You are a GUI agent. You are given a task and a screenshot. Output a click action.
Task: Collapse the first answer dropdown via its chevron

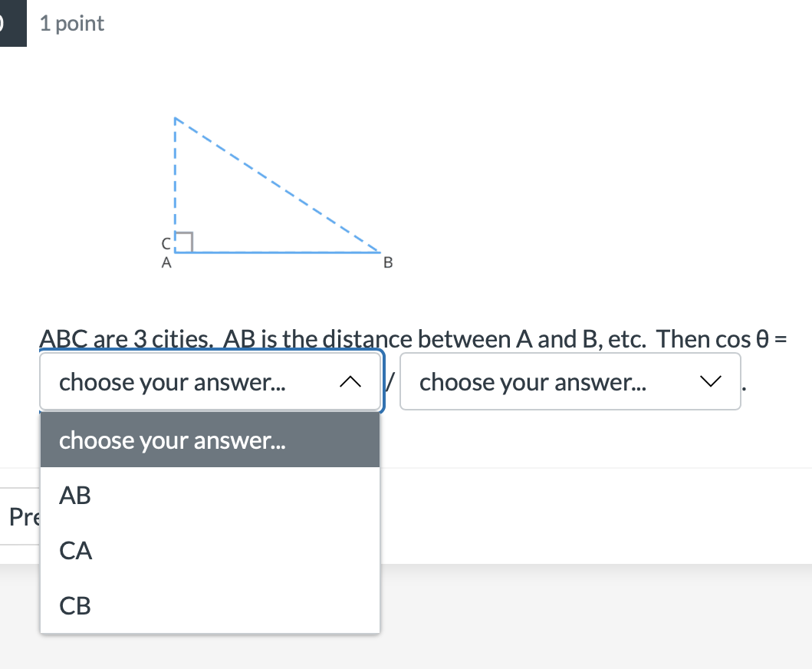(x=351, y=381)
